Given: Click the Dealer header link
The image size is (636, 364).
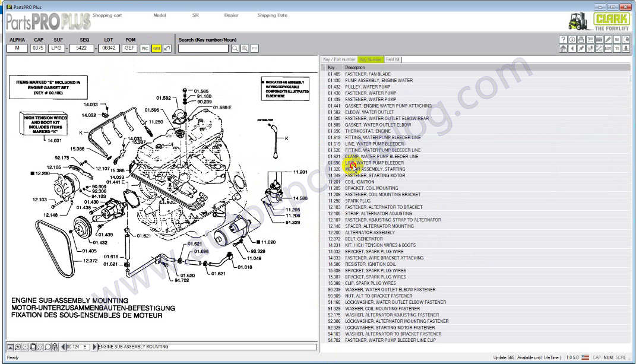Looking at the screenshot, I should click(231, 15).
